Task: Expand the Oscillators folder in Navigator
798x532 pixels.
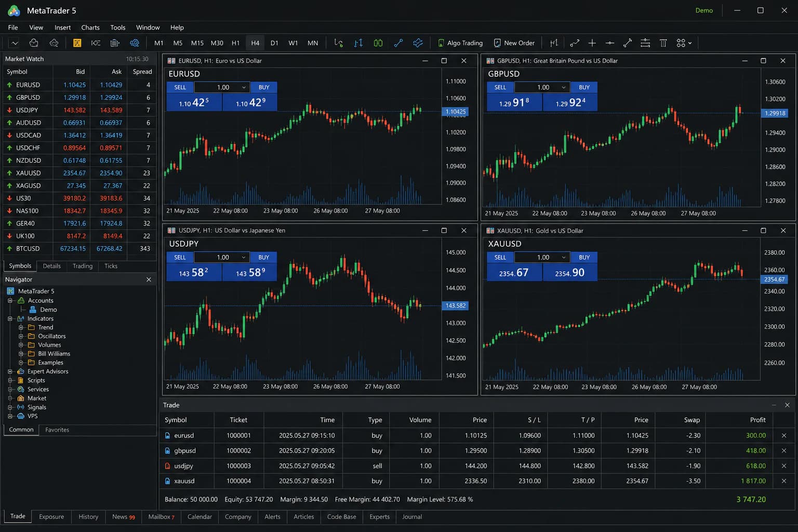Action: (x=21, y=336)
